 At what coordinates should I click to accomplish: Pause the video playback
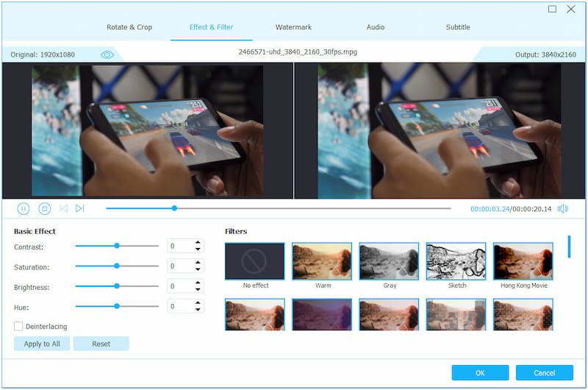click(x=24, y=209)
